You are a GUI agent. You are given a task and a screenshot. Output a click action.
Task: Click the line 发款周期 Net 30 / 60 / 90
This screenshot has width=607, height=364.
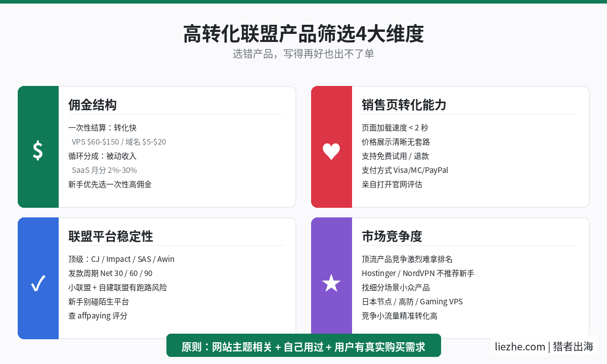coord(110,274)
